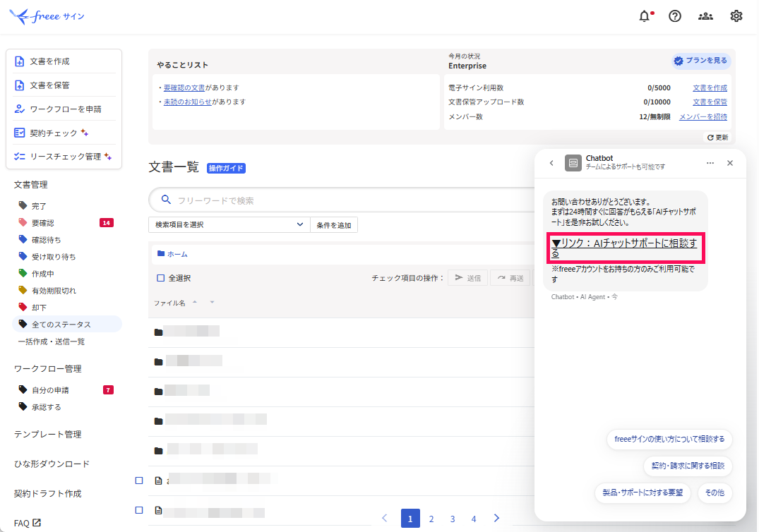Filter documents by 確認待ち status
This screenshot has width=759, height=532.
pos(46,240)
